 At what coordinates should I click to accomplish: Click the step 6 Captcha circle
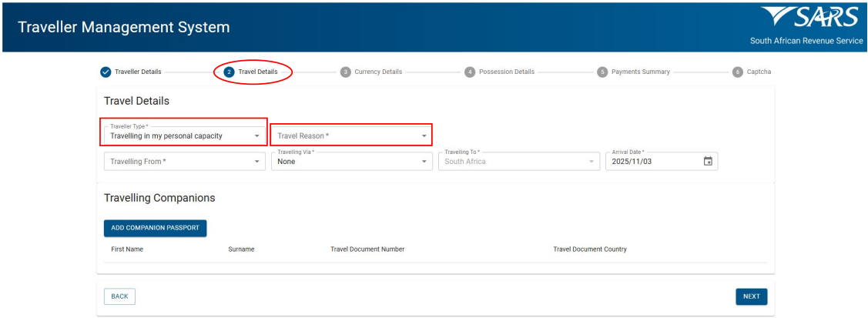[738, 72]
